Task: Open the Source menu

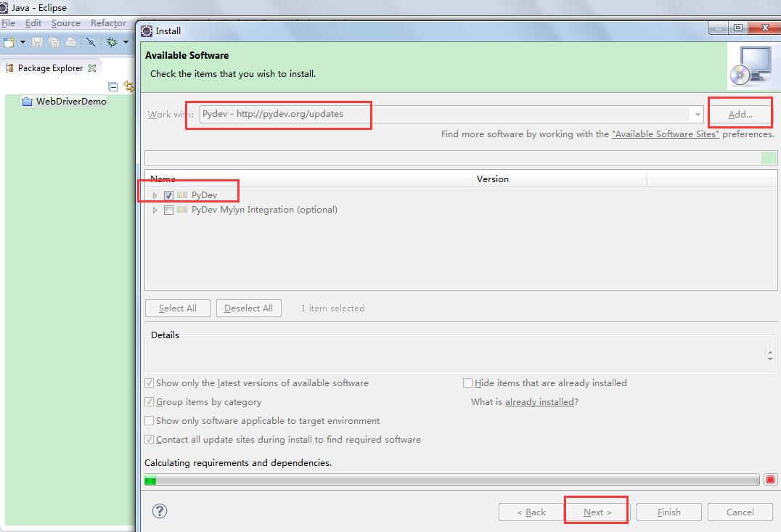Action: (66, 23)
